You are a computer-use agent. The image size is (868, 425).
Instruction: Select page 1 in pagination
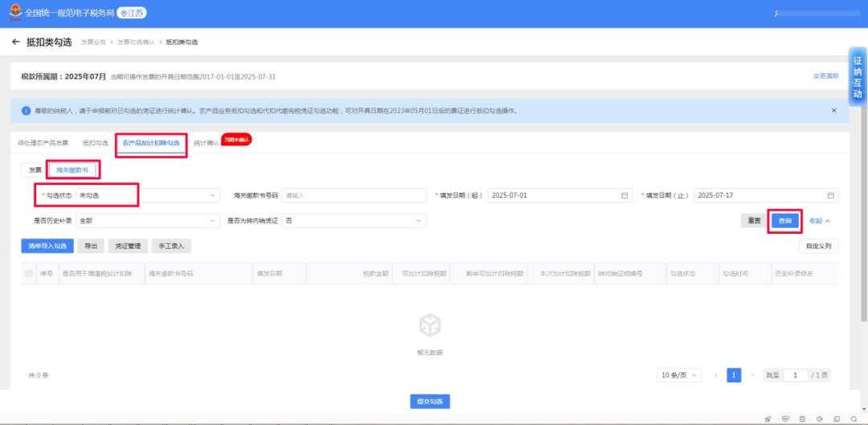click(x=734, y=375)
